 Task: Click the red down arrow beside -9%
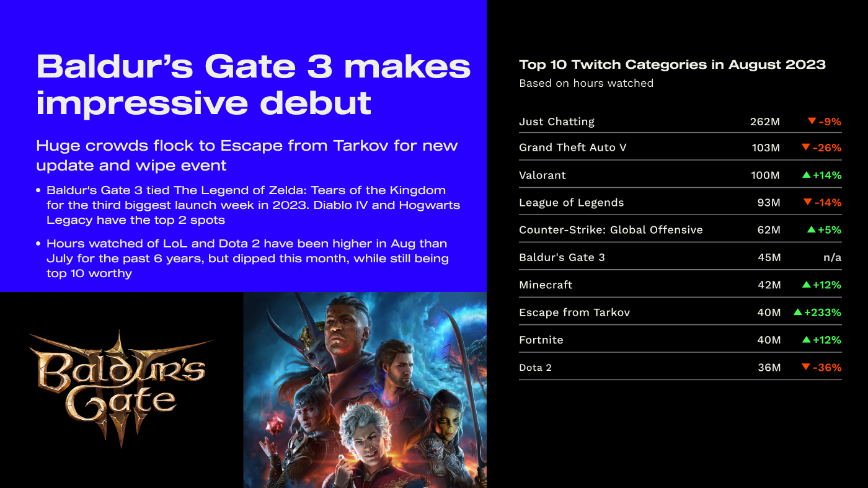[x=812, y=122]
